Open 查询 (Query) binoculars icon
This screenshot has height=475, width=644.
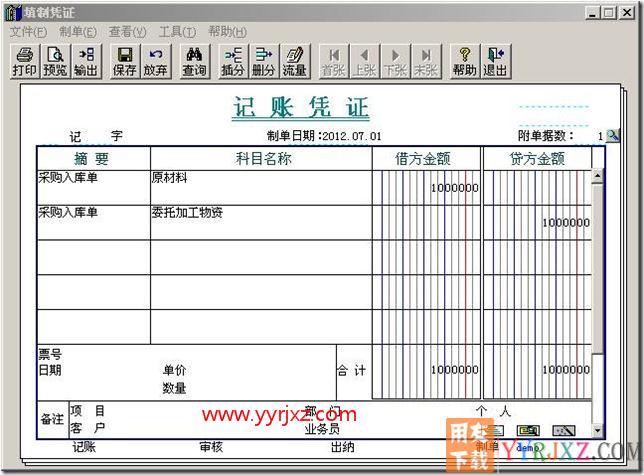(x=194, y=62)
